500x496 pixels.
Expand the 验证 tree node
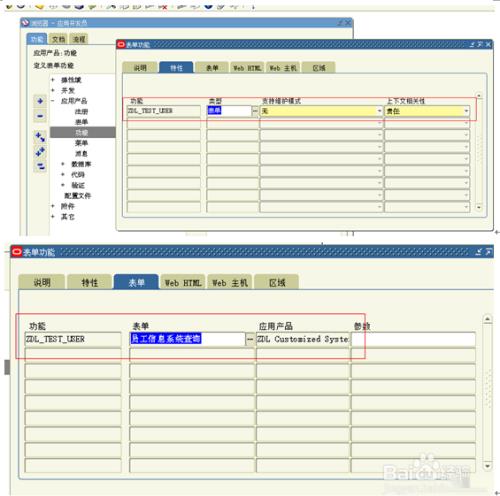[63, 185]
